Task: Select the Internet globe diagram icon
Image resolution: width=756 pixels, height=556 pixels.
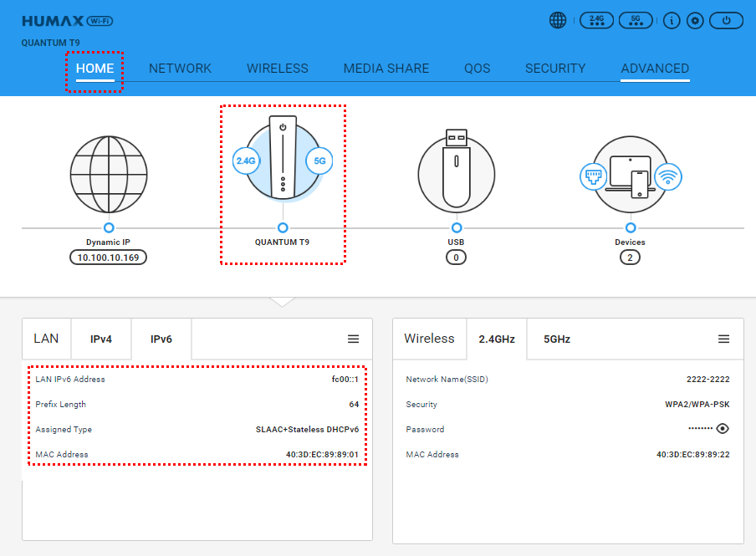Action: (x=109, y=174)
